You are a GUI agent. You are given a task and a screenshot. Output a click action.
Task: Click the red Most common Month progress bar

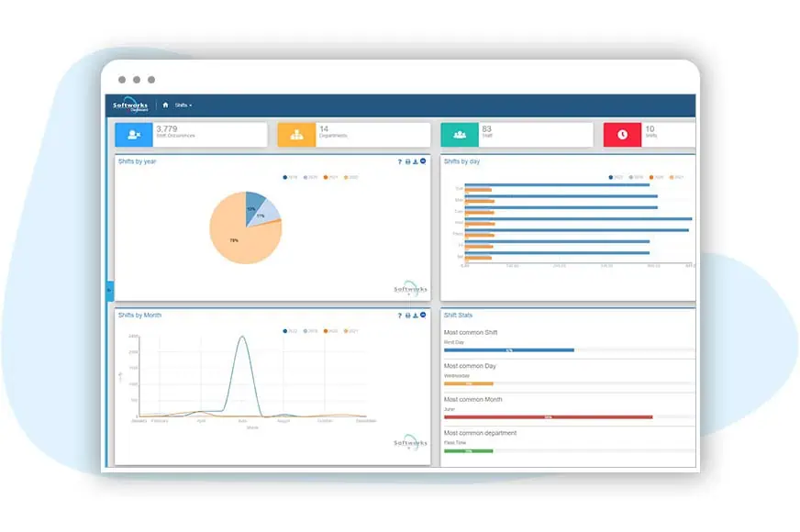549,417
